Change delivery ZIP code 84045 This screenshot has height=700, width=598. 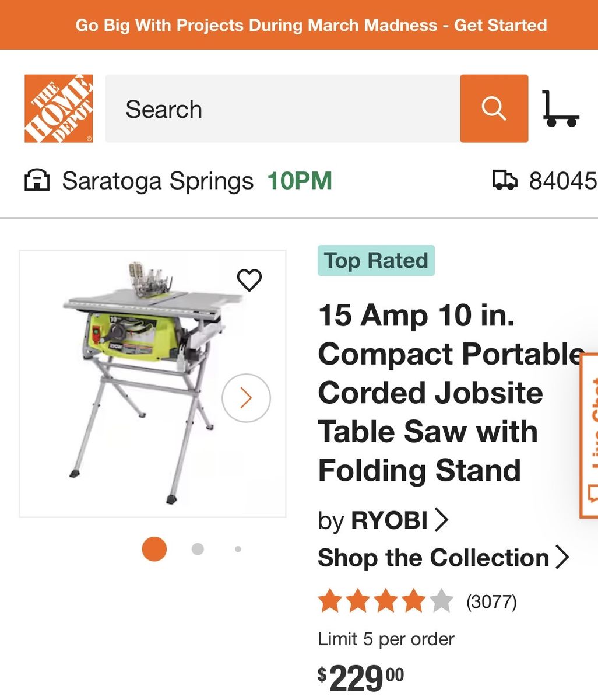pos(562,181)
